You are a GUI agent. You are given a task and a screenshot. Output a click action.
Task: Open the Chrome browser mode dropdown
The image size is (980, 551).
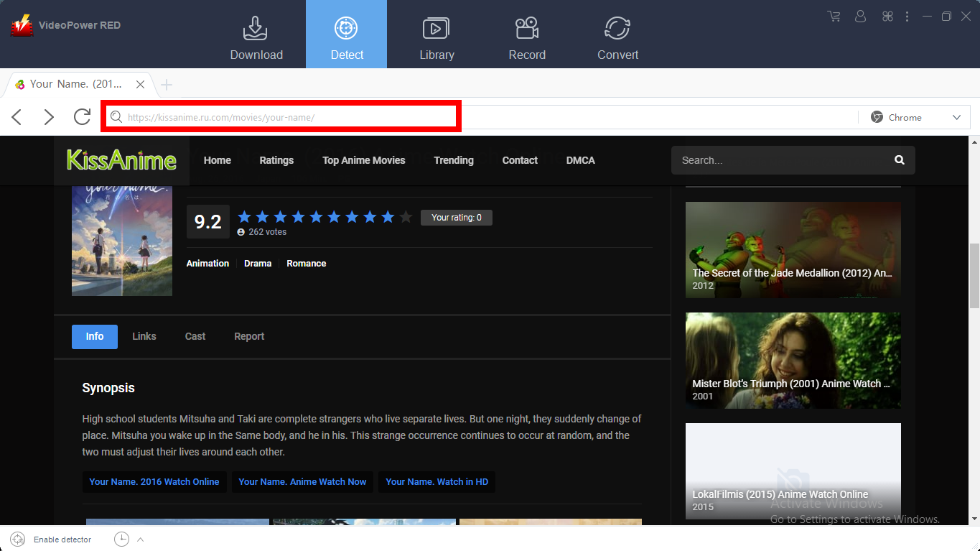[915, 117]
